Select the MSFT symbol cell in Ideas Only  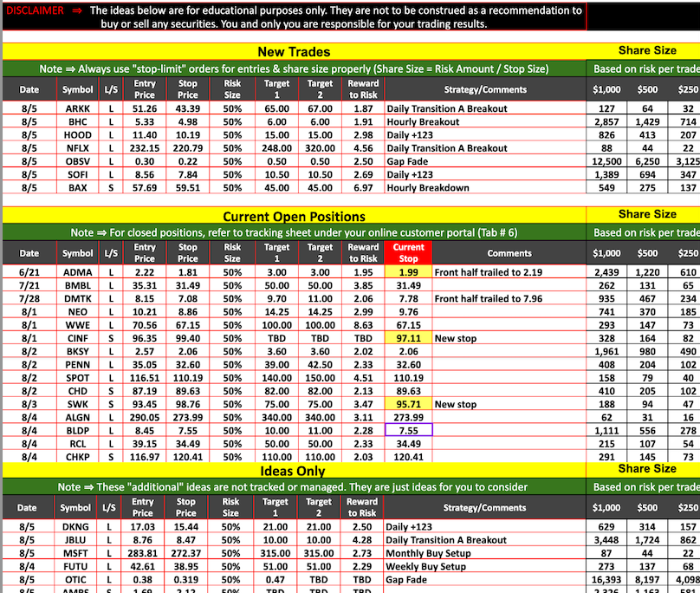(77, 553)
